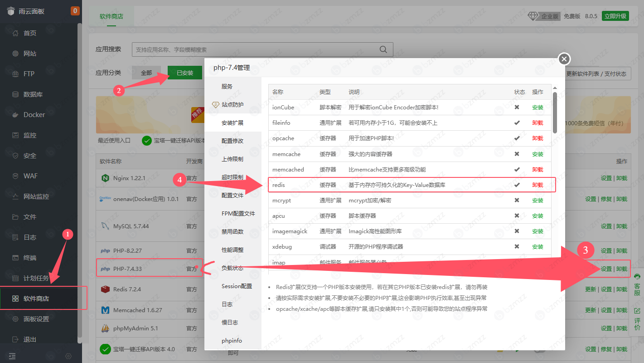The width and height of the screenshot is (644, 363).
Task: Click the 文件 folder icon in sidebar
Action: coord(15,217)
